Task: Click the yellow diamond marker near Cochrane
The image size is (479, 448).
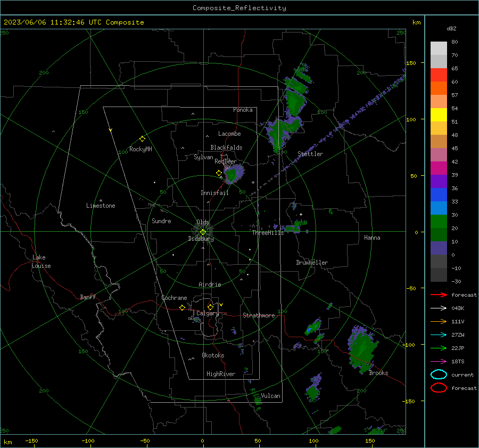Action: (x=182, y=307)
